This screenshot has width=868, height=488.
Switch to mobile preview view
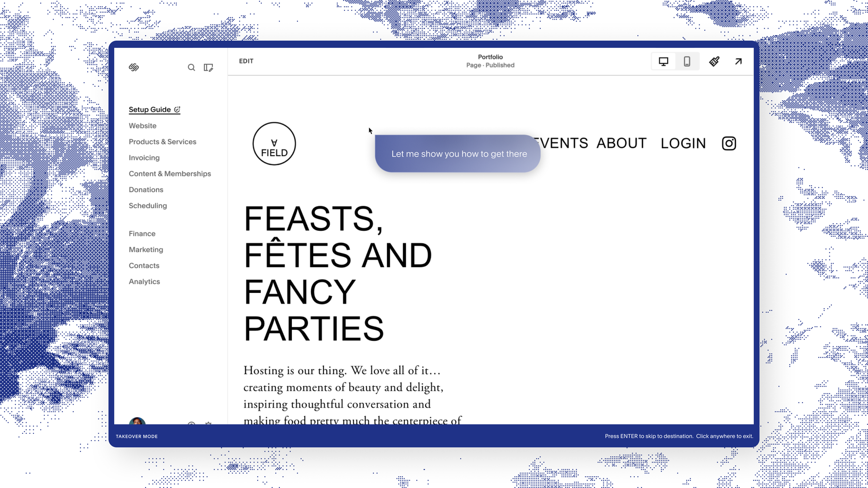687,61
